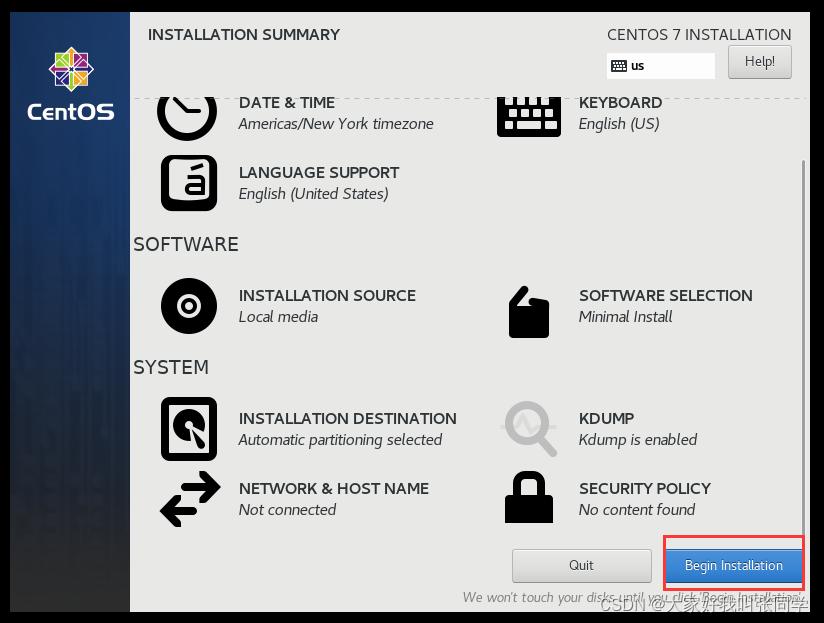
Task: Open SOFTWARE SELECTION label
Action: tap(666, 295)
